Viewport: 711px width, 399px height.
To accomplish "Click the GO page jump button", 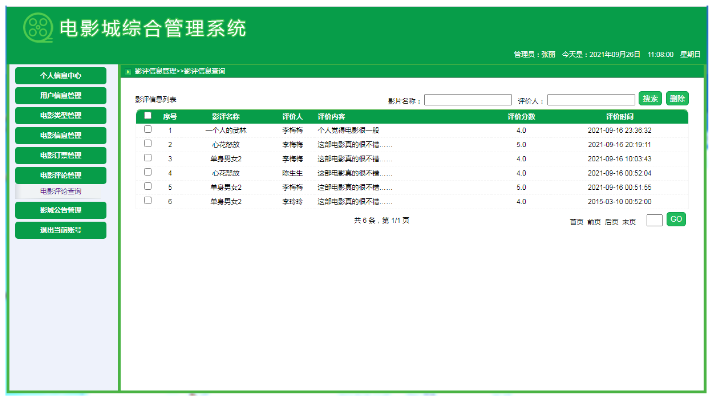I will [x=676, y=219].
